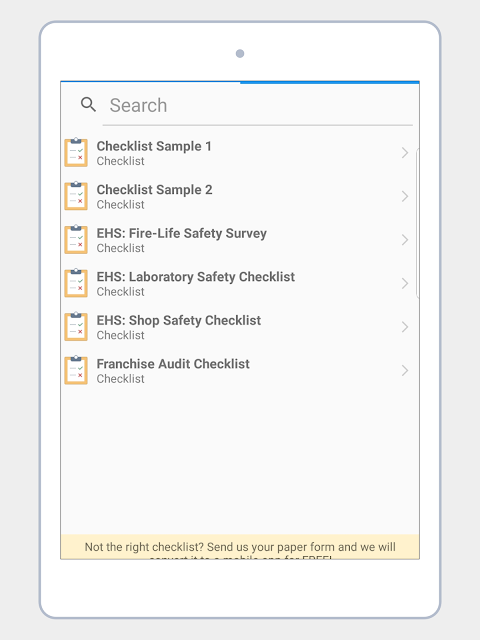Tap the Franchise Audit Checklist chevron
Screen dimensions: 480x640
[404, 370]
